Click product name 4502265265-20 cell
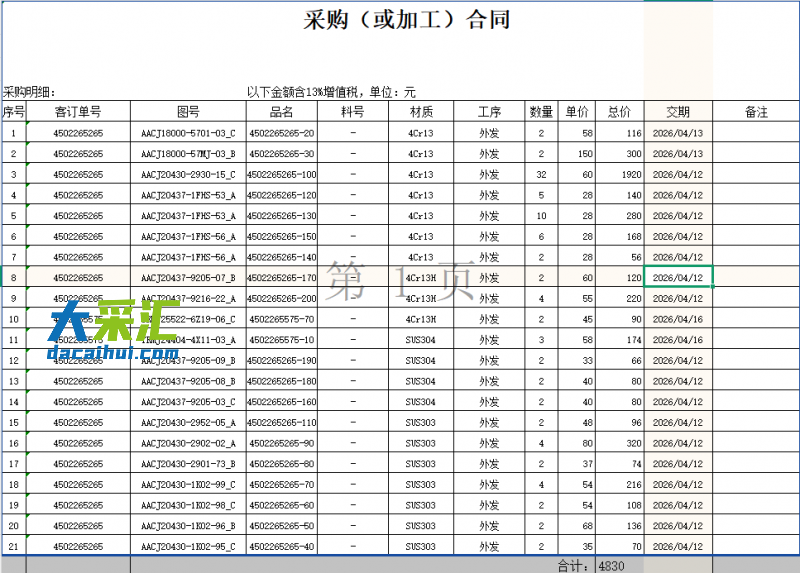The width and height of the screenshot is (800, 573). [x=282, y=133]
